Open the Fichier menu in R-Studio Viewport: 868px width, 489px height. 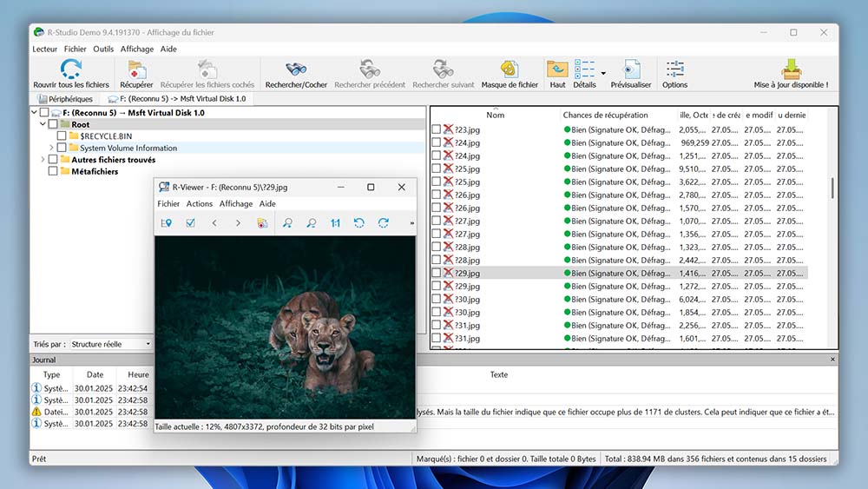[x=76, y=49]
